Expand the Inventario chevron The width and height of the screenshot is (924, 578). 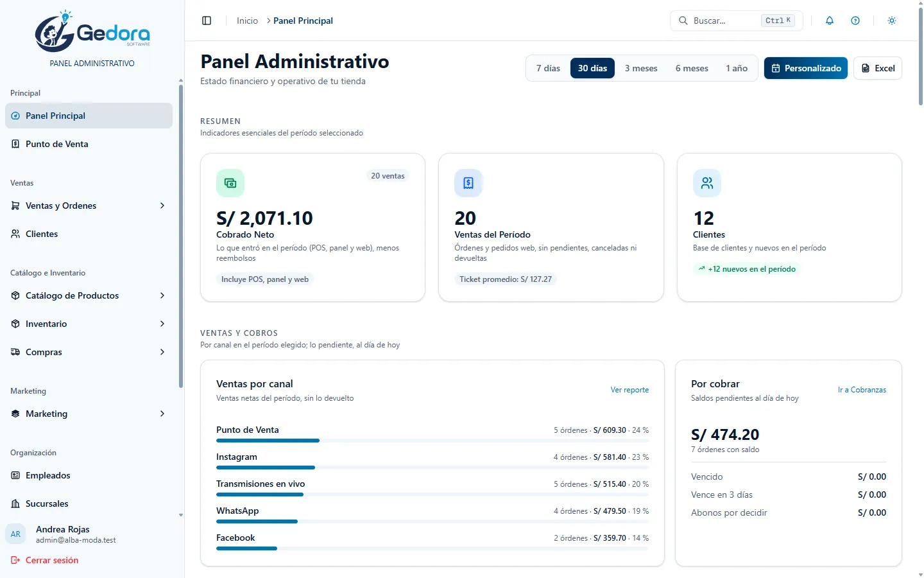click(x=162, y=324)
